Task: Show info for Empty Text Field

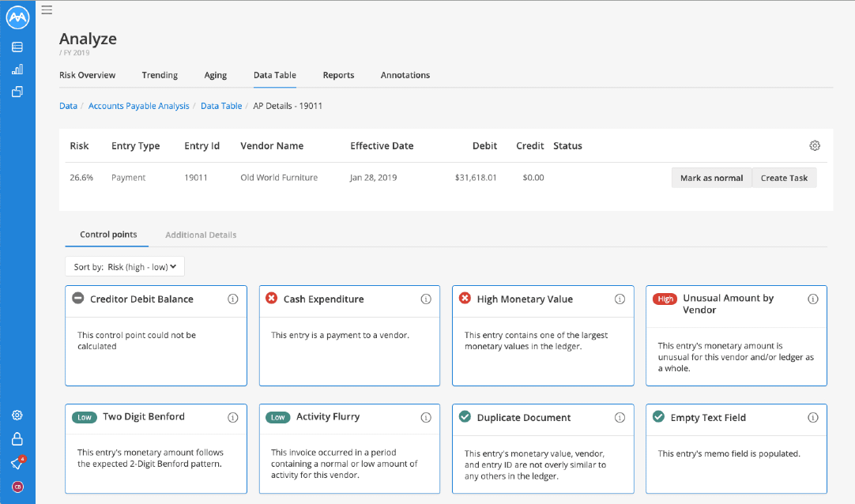Action: coord(813,417)
